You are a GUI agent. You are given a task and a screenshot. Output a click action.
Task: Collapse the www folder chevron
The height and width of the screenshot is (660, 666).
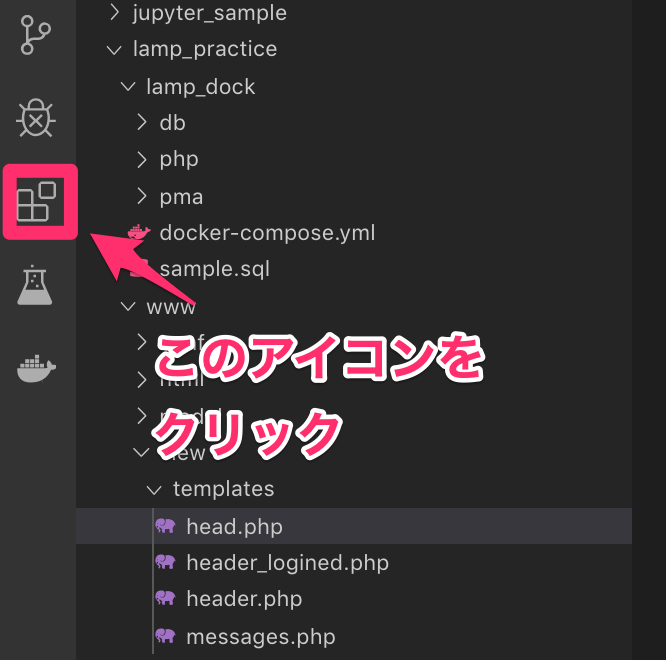pyautogui.click(x=127, y=306)
